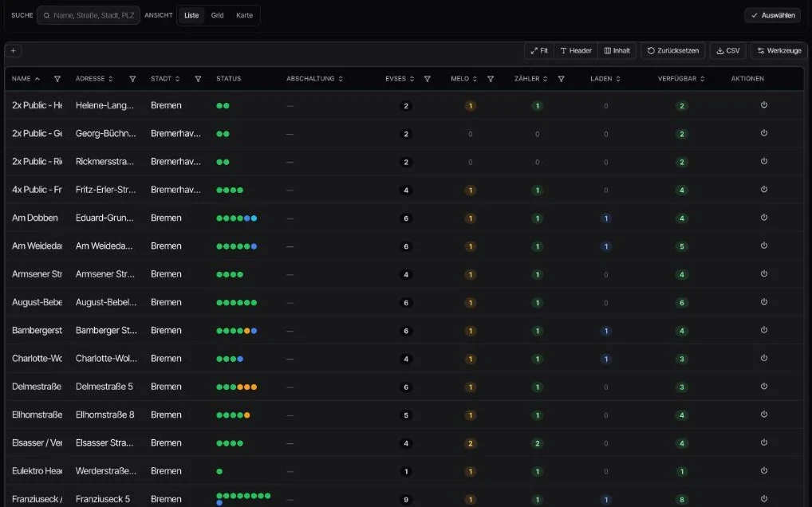Screen dimensions: 812x507
Task: Click the Status dots in Am Dobben row
Action: point(237,218)
